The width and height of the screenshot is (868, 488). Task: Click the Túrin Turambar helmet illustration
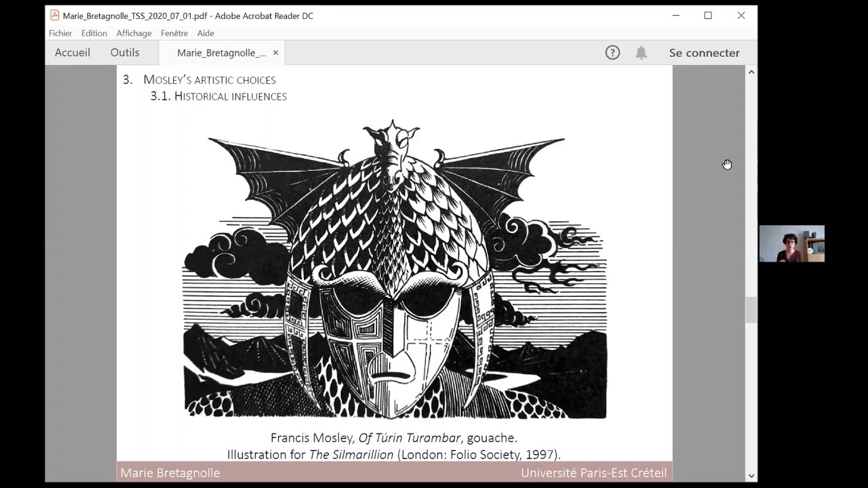(395, 269)
